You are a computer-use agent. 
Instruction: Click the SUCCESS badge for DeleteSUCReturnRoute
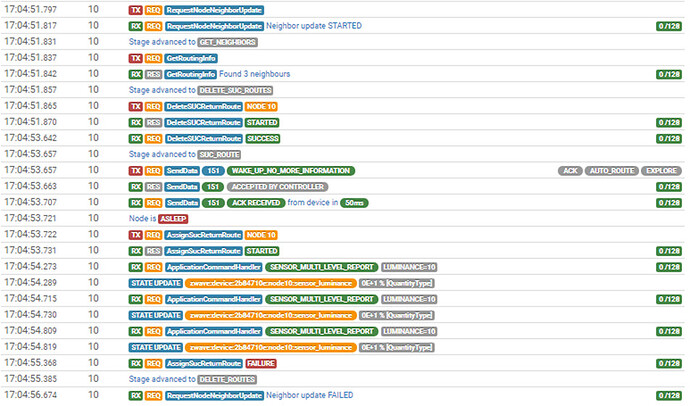[x=263, y=139]
